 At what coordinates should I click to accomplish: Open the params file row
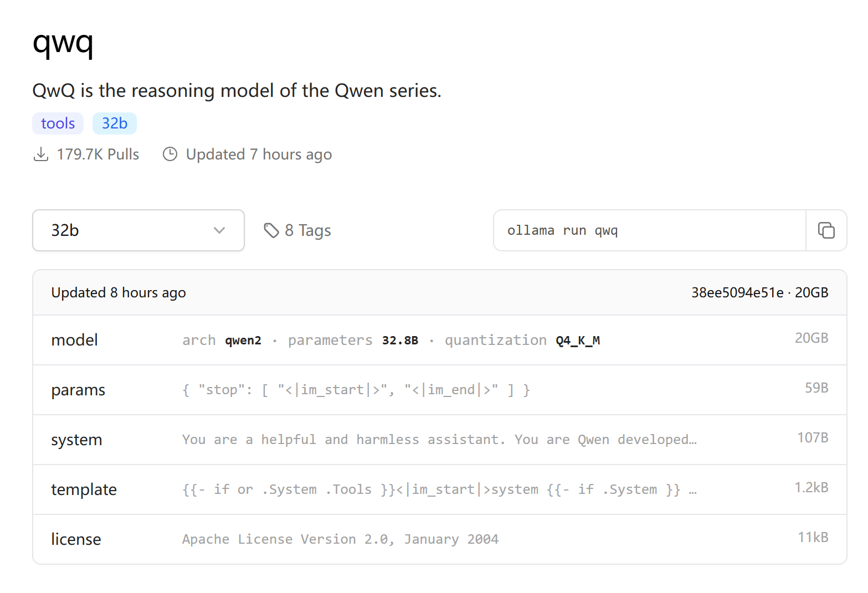(x=440, y=390)
